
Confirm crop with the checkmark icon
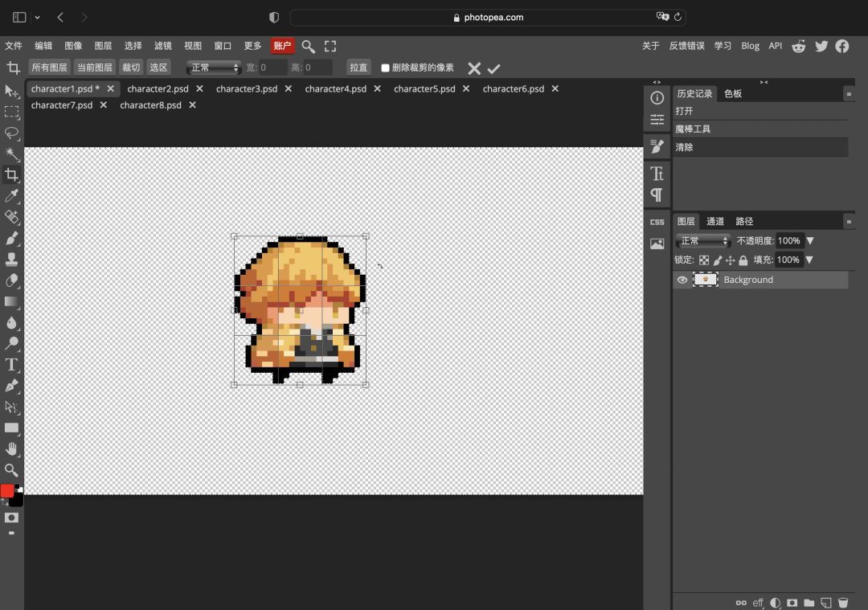[x=493, y=68]
